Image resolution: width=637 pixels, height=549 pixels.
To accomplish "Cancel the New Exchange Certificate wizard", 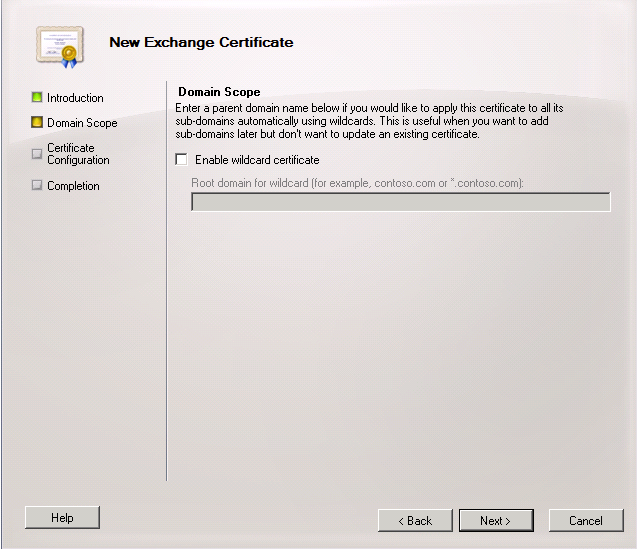I will point(586,521).
